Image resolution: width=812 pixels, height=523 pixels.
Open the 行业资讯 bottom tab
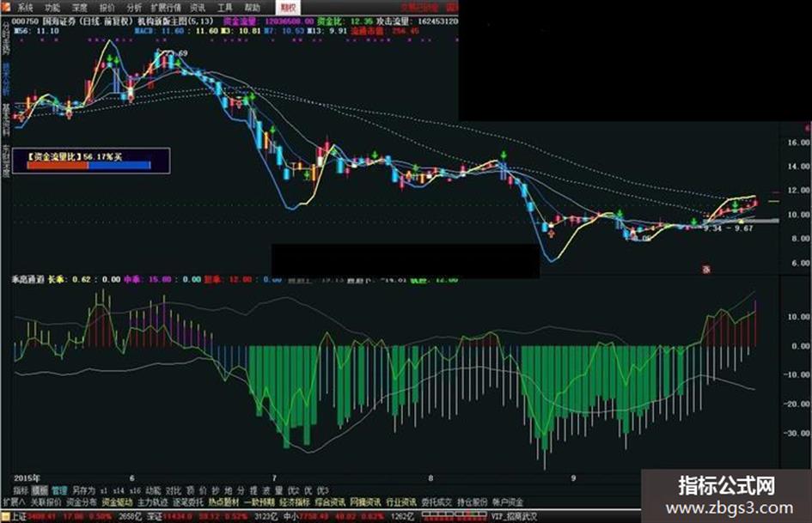401,502
